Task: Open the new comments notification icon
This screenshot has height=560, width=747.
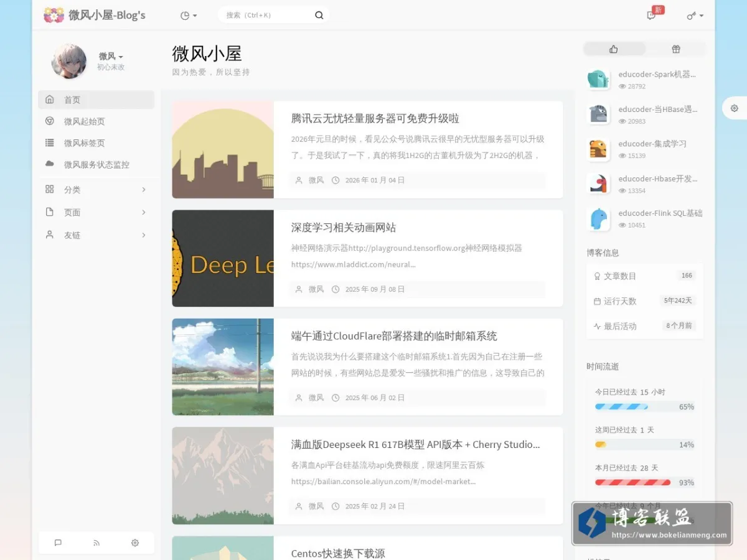Action: 651,16
